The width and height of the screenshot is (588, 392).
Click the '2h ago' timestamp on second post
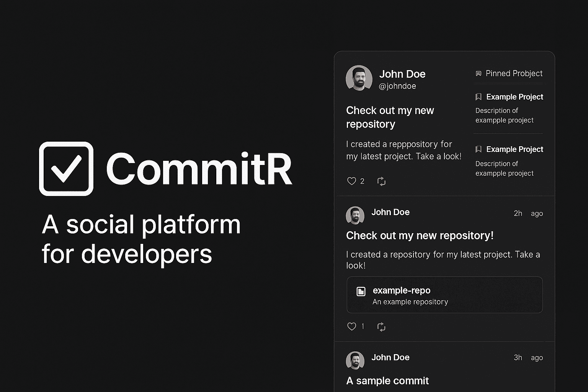tap(528, 213)
